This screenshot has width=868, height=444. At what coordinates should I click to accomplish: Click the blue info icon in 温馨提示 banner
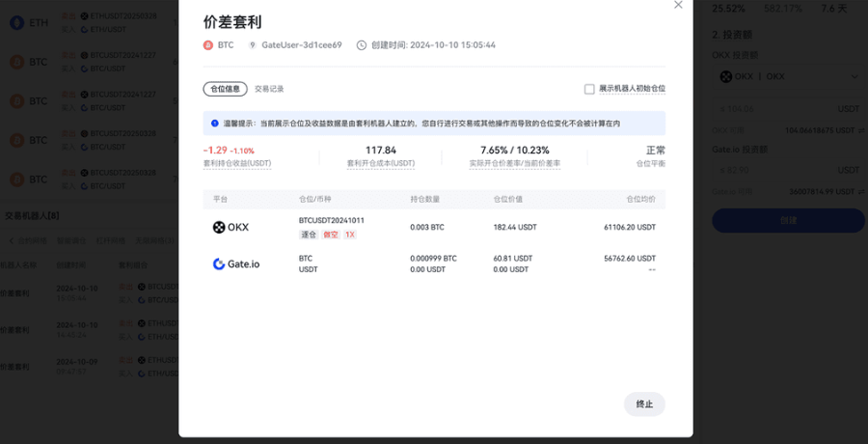(214, 124)
